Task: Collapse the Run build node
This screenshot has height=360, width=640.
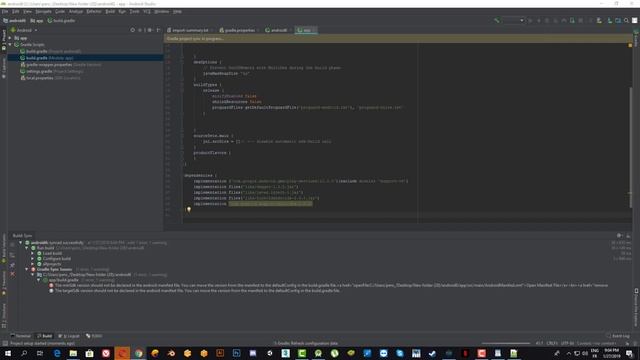Action: pyautogui.click(x=27, y=248)
